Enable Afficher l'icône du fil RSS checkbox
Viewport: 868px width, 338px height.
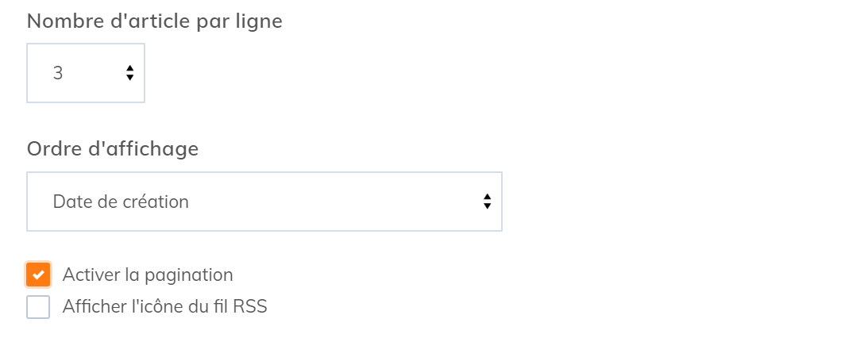[38, 307]
